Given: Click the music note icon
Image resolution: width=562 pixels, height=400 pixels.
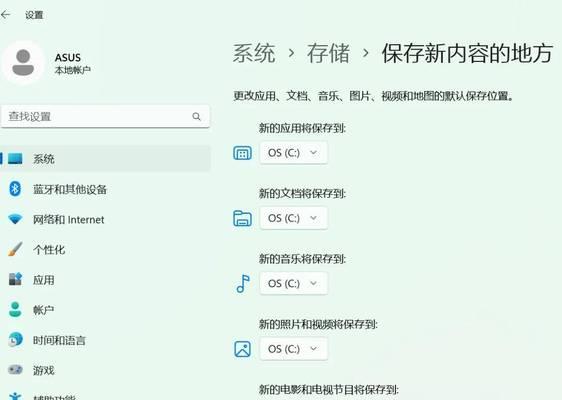Looking at the screenshot, I should click(x=243, y=284).
